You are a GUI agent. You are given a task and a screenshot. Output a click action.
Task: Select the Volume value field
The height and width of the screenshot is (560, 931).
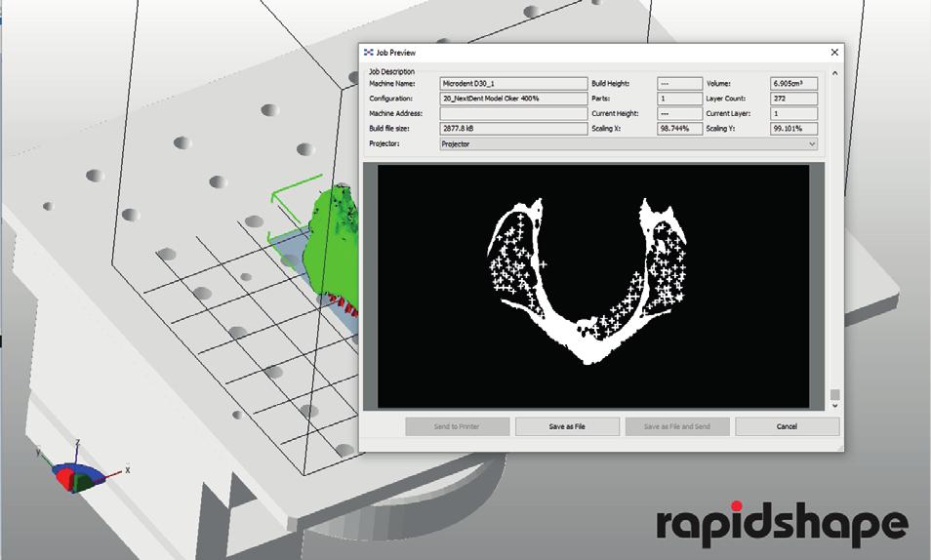[x=793, y=84]
